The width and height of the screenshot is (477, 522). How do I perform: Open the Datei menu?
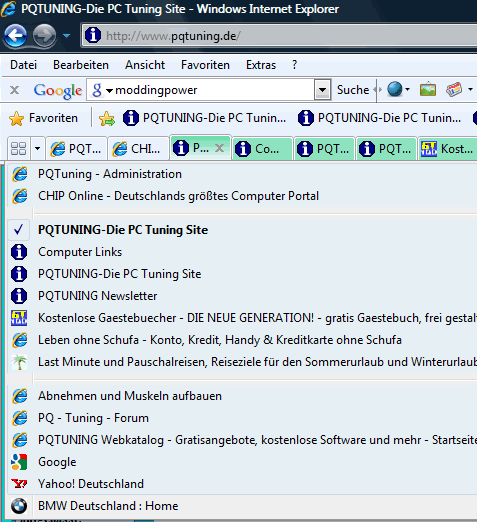(23, 65)
